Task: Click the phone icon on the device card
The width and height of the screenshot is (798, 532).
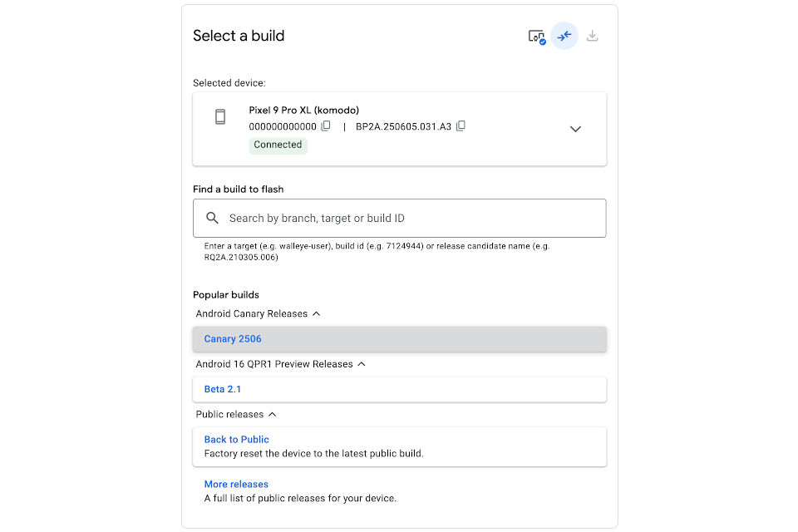Action: point(219,117)
